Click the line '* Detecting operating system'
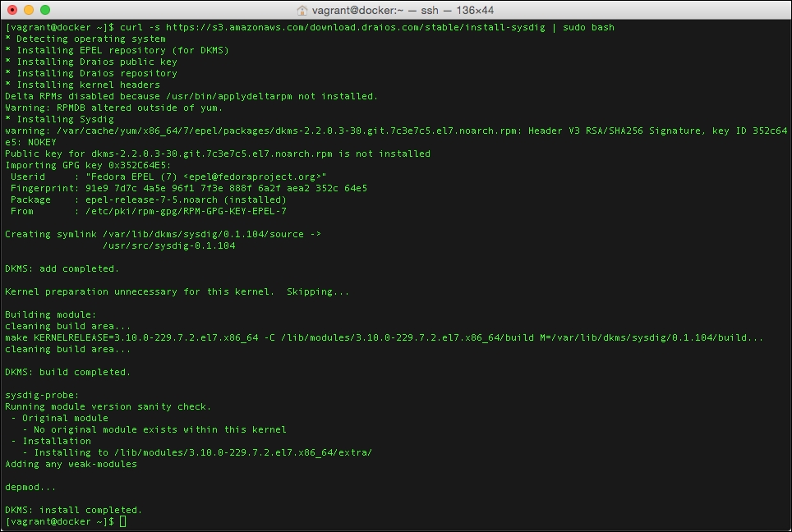The width and height of the screenshot is (792, 532). click(x=85, y=39)
